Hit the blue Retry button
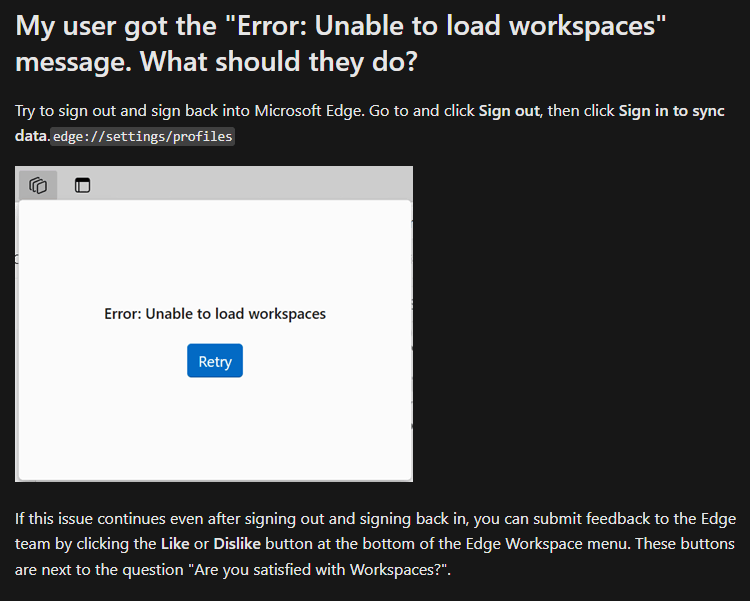750x601 pixels. coord(215,361)
